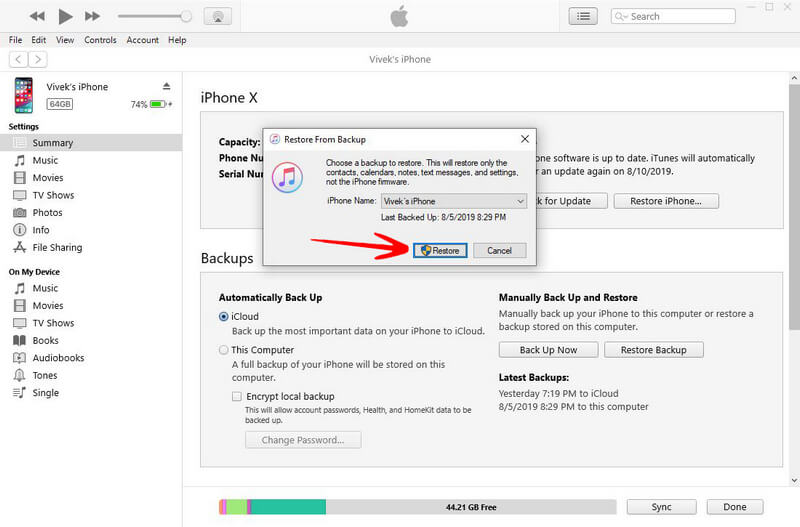
Task: Eject Vivek's iPhone using eject icon
Action: (166, 86)
